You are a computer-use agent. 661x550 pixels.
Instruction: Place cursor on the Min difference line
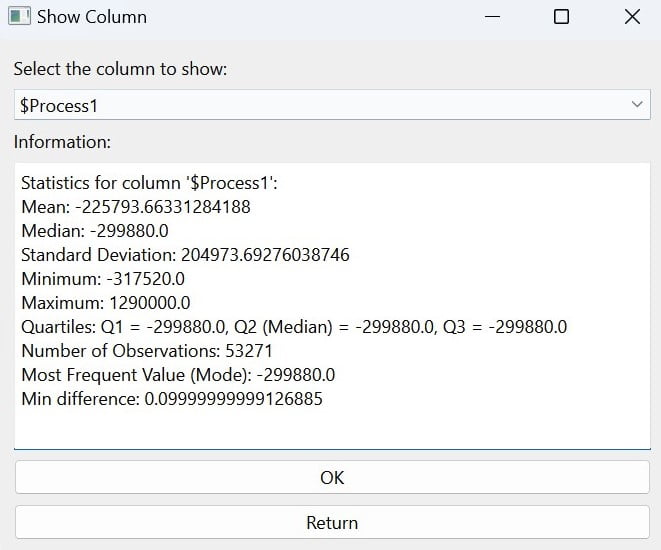click(x=171, y=399)
